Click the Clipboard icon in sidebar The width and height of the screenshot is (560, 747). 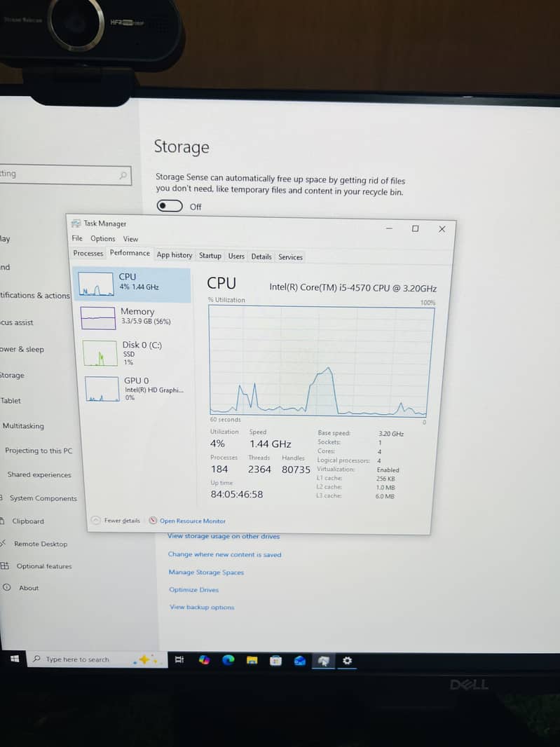[3, 521]
